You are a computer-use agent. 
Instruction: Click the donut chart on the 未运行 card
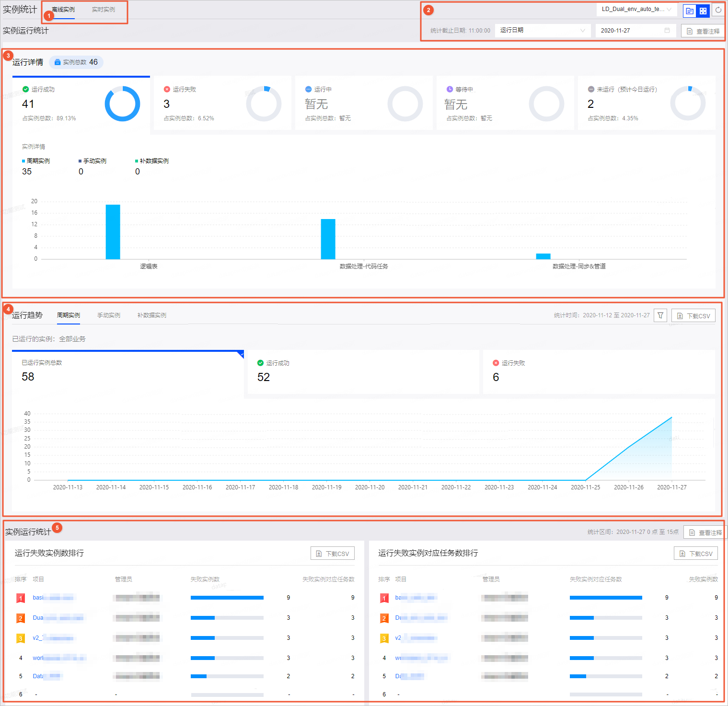coord(688,104)
